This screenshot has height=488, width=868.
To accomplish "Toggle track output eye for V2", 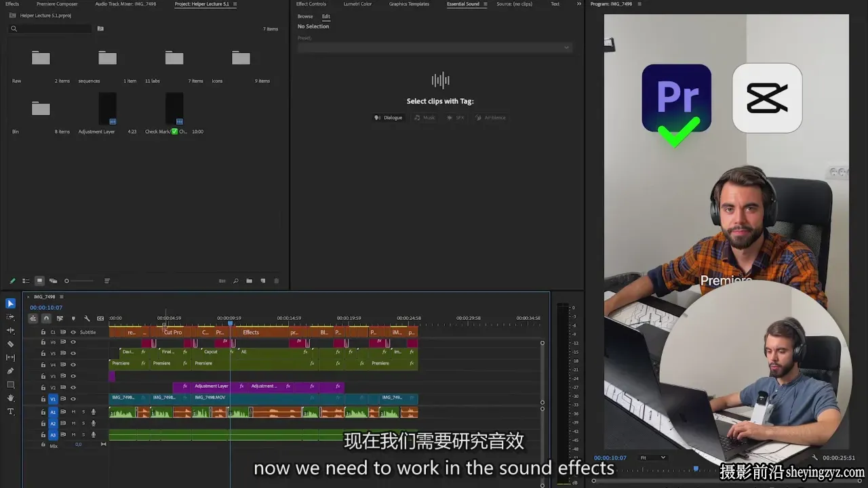I will pos(73,388).
